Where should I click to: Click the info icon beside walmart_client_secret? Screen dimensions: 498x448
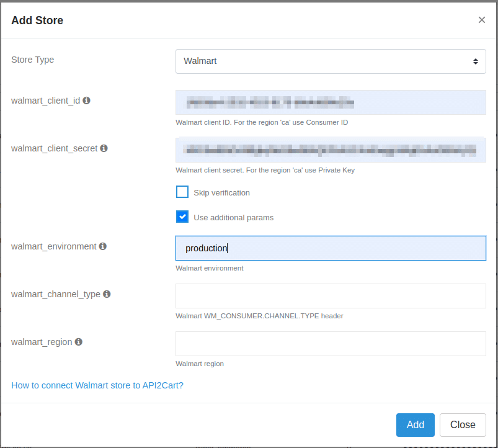[104, 148]
